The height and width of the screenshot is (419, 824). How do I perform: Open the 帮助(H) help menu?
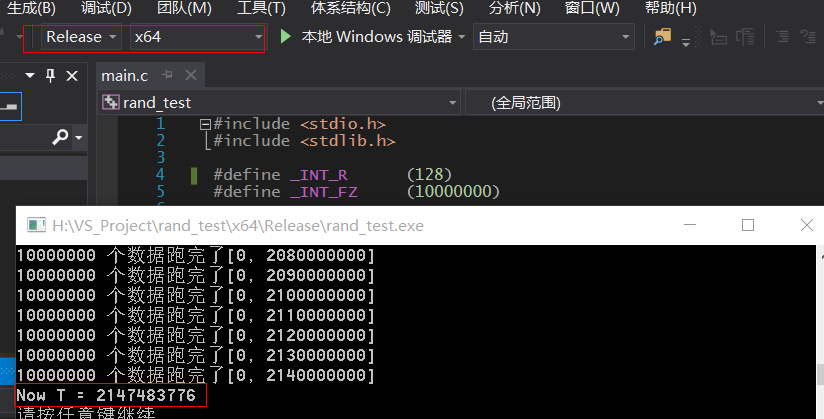[671, 8]
